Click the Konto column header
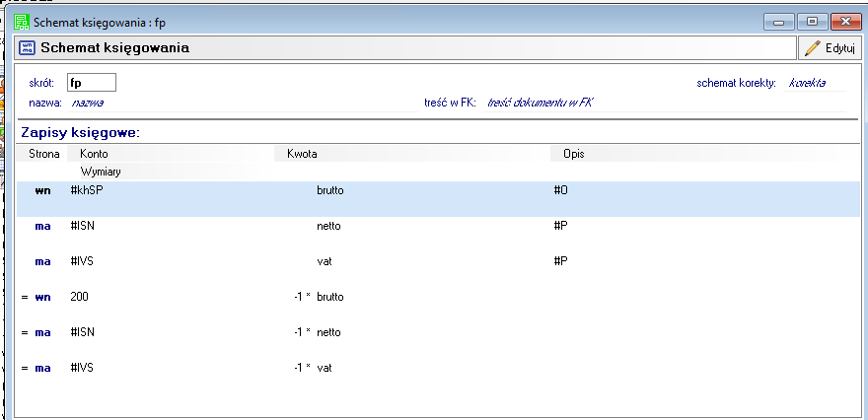868x420 pixels. tap(94, 154)
